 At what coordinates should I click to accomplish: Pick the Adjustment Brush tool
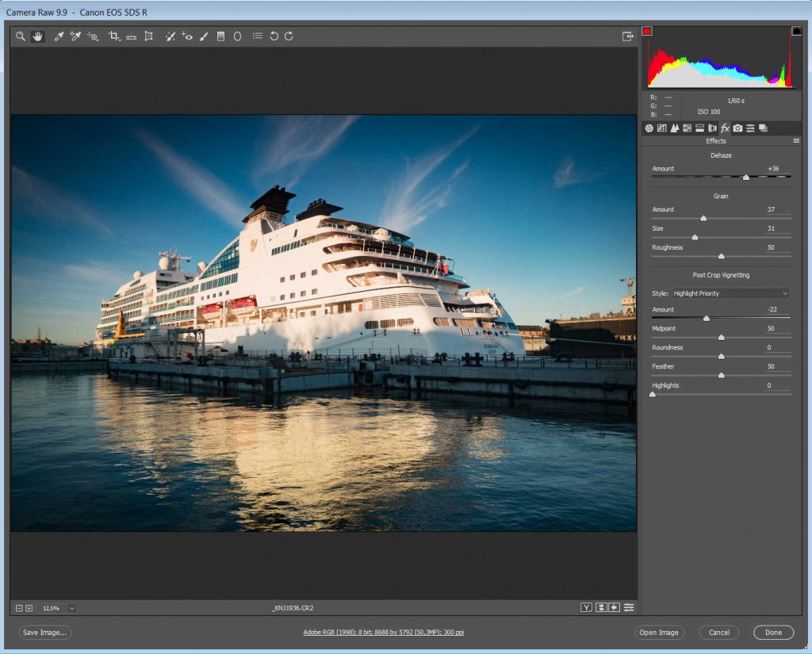(204, 36)
